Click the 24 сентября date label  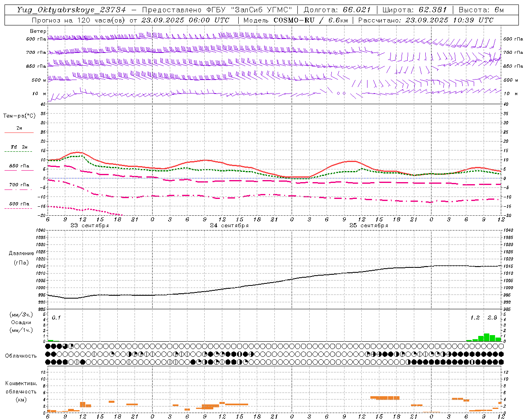pos(229,226)
